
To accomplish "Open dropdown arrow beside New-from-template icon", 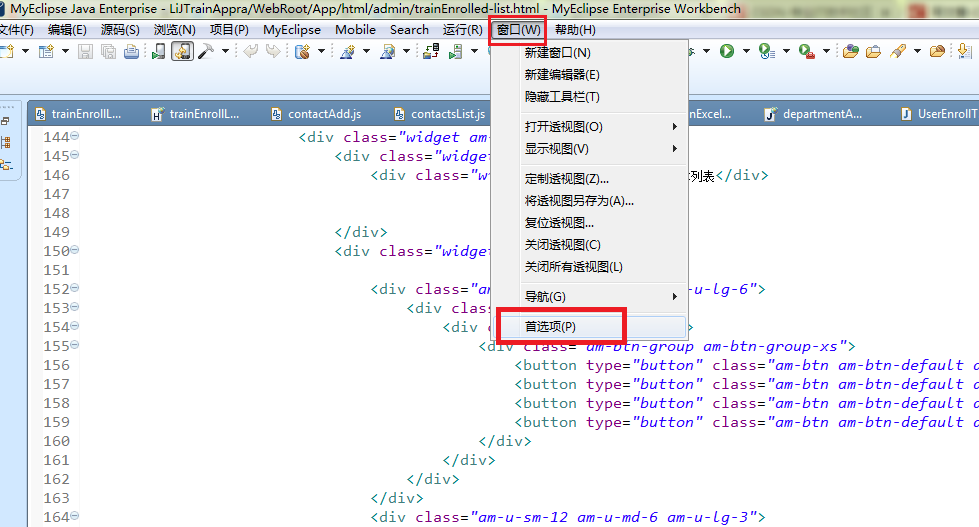I will (x=65, y=51).
